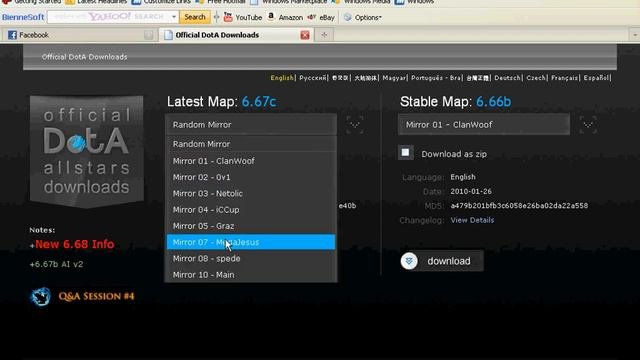The height and width of the screenshot is (360, 640).
Task: Click the Latest Map dropdown chevron icon
Action: click(x=355, y=124)
